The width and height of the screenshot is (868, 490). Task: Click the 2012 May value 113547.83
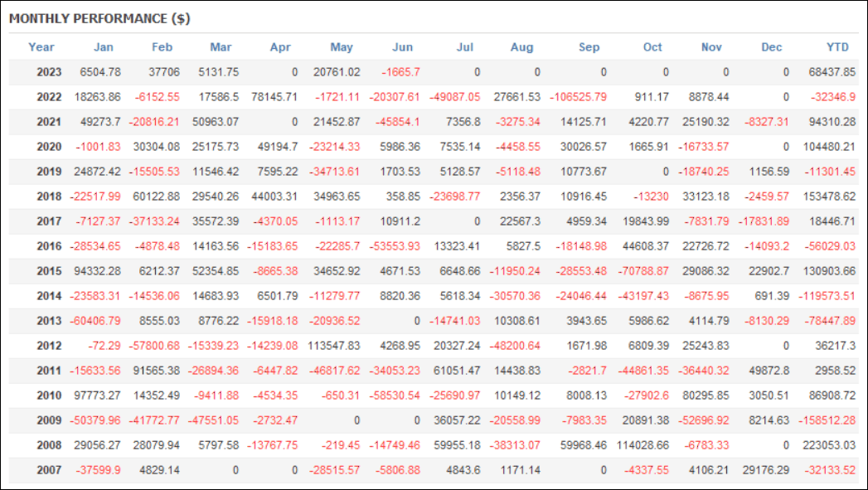click(334, 346)
